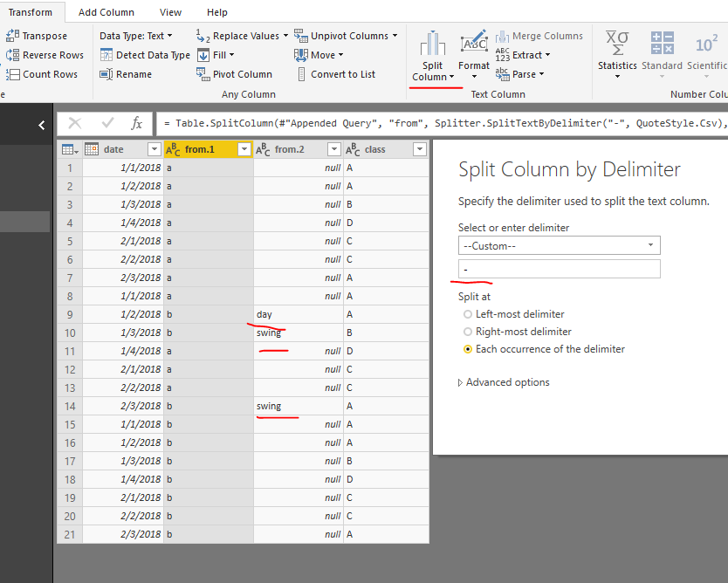Select the Right-most delimiter radio button
Image resolution: width=728 pixels, height=583 pixels.
tap(468, 332)
